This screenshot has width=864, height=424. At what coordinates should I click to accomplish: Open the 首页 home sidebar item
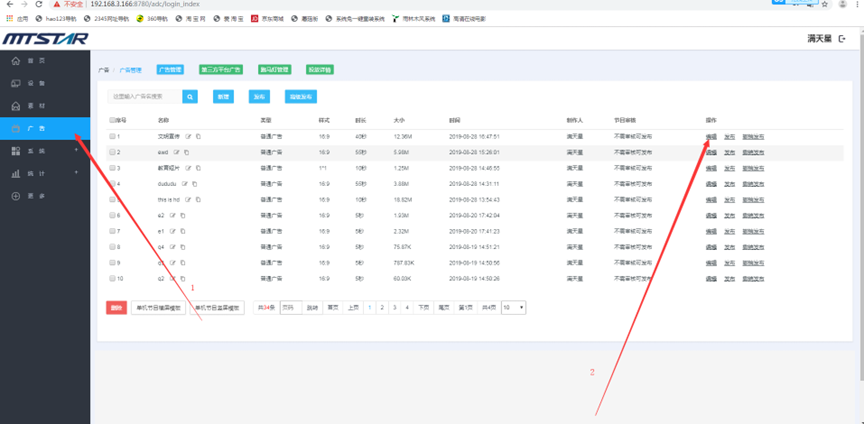tap(35, 61)
